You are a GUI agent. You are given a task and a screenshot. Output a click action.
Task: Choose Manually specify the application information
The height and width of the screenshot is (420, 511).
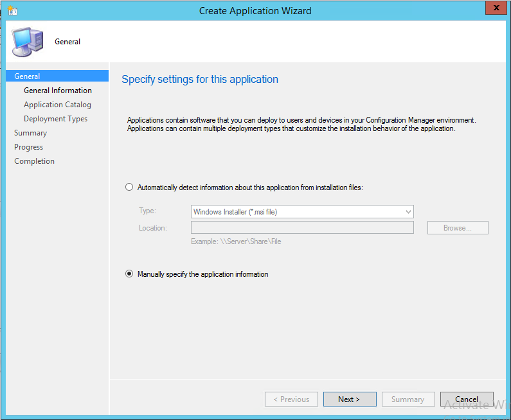pyautogui.click(x=130, y=274)
